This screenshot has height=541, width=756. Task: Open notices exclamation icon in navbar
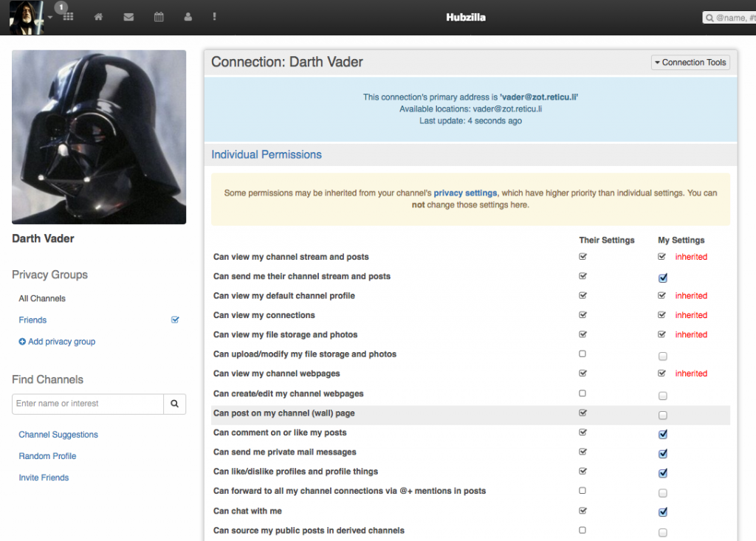tap(214, 17)
